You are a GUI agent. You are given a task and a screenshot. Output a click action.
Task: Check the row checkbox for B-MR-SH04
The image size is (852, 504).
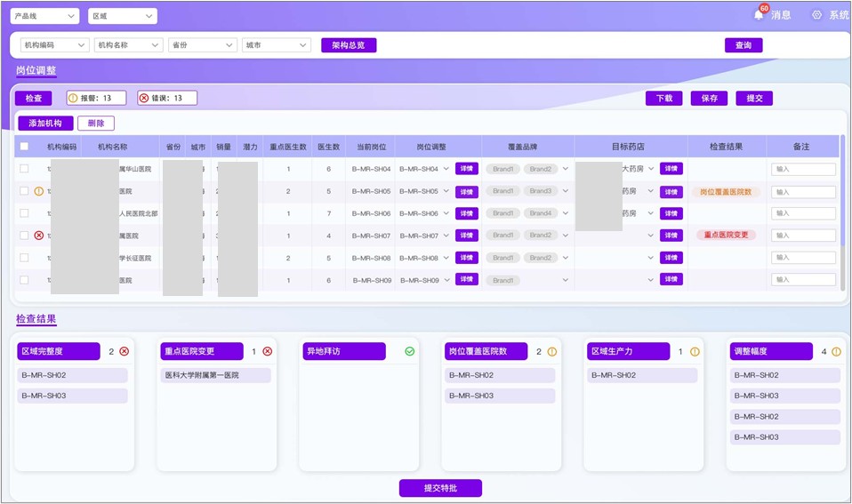(x=24, y=169)
